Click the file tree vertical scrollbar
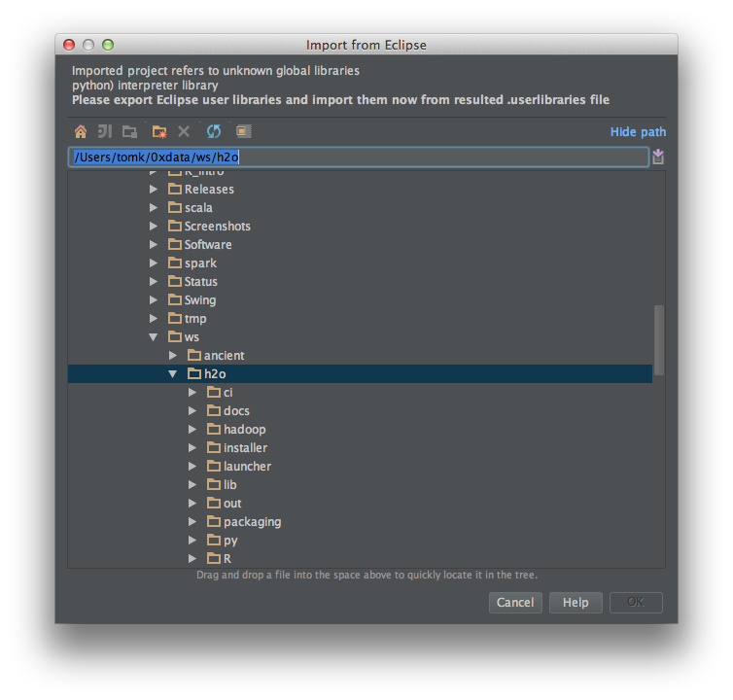733x700 pixels. pyautogui.click(x=659, y=340)
